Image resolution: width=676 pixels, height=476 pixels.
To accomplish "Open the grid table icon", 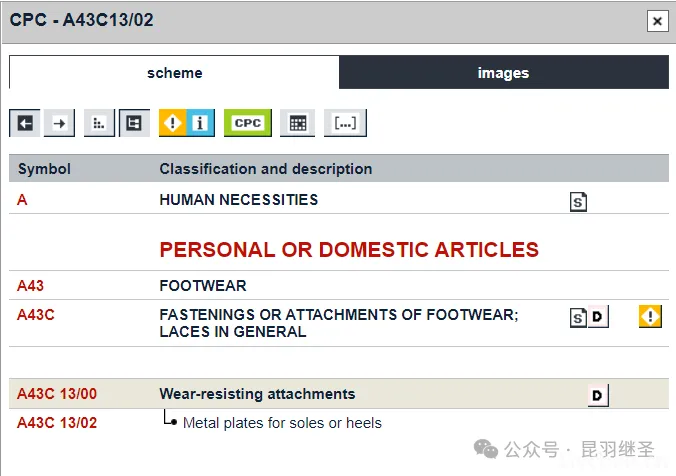I will (297, 123).
